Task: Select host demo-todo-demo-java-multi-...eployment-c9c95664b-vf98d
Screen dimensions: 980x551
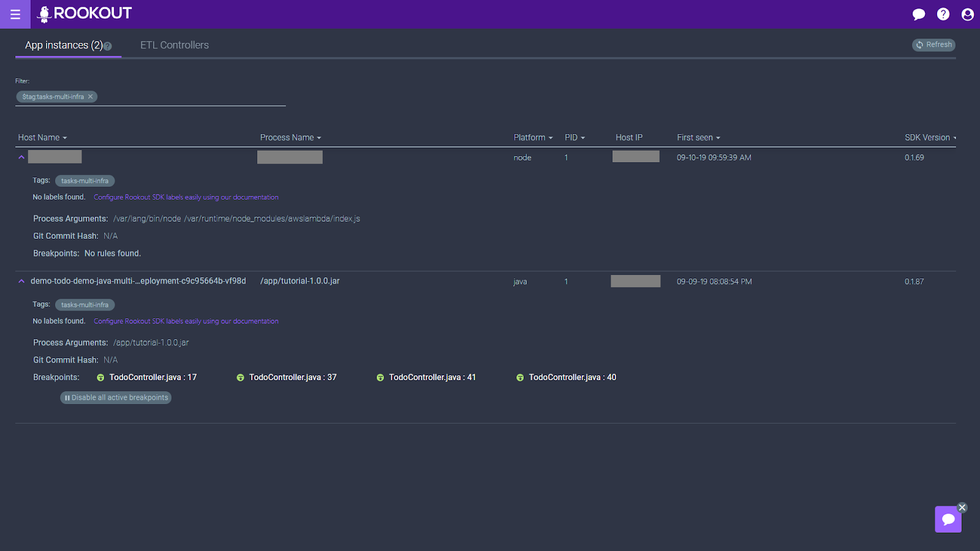Action: click(x=138, y=281)
